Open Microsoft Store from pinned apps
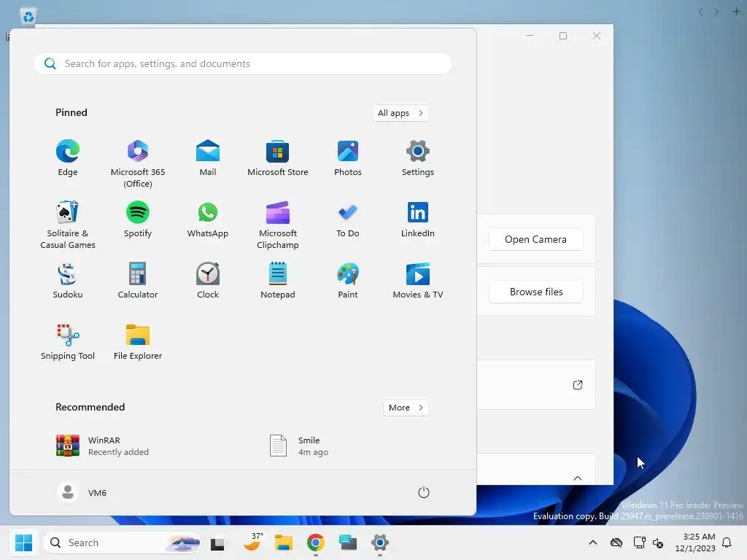Image resolution: width=747 pixels, height=560 pixels. click(x=278, y=158)
